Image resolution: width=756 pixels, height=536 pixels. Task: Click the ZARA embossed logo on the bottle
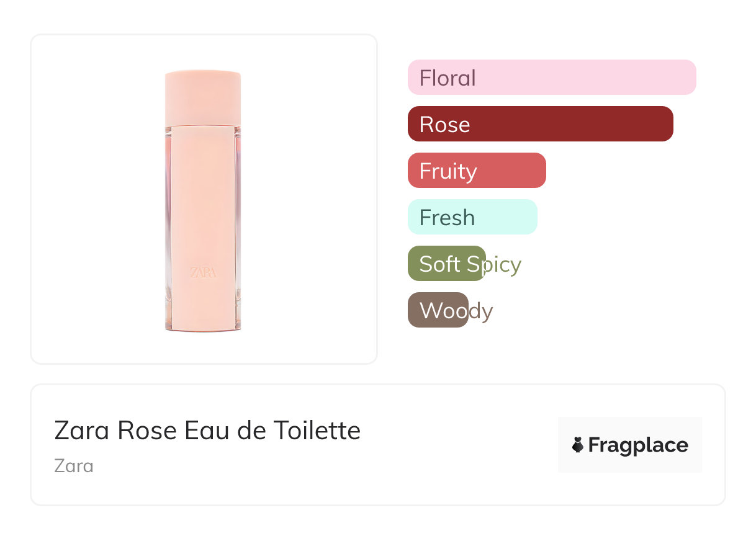[203, 272]
